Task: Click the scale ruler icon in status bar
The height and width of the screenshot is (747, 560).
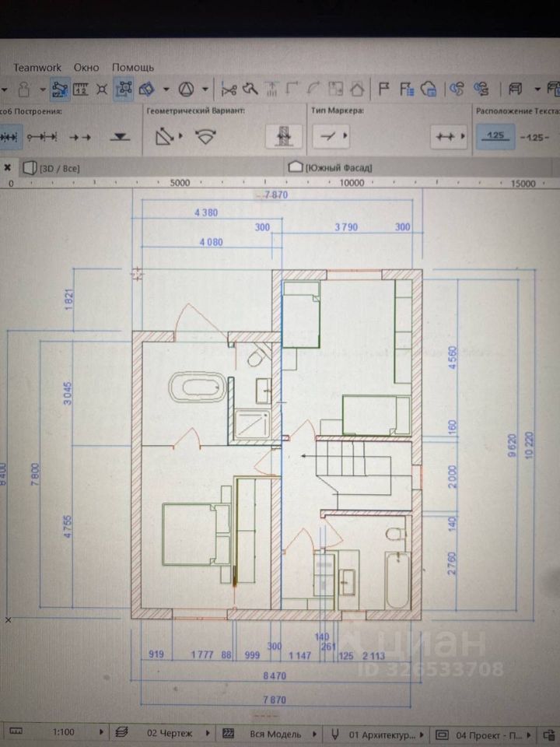Action: tap(16, 731)
